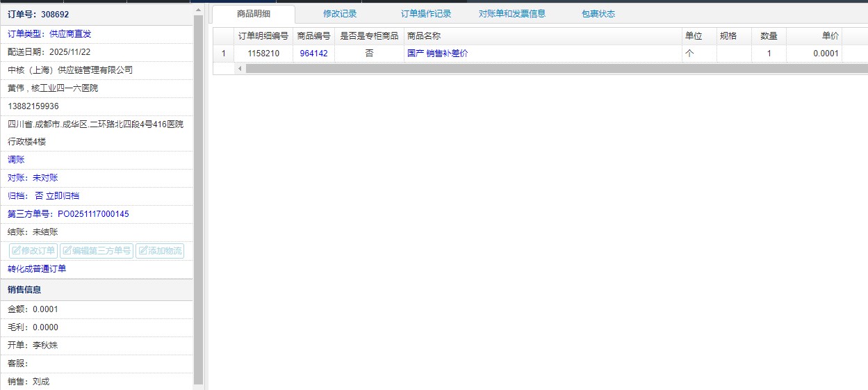Select the 商品明细 tab

(254, 14)
